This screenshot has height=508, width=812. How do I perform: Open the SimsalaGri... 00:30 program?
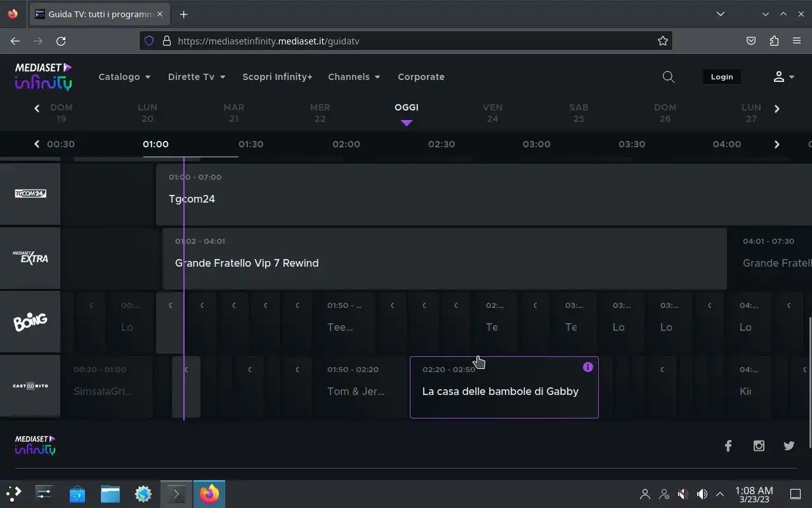[x=107, y=387]
